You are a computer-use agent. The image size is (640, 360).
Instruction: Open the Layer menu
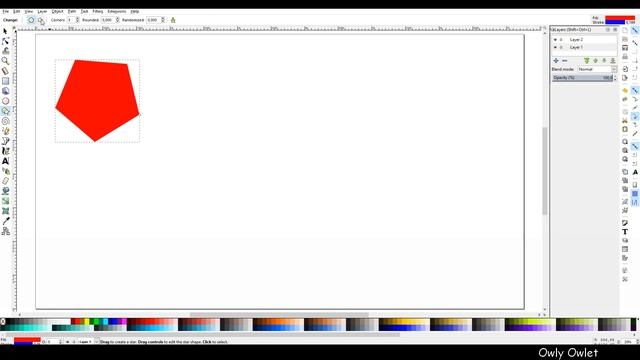point(42,11)
